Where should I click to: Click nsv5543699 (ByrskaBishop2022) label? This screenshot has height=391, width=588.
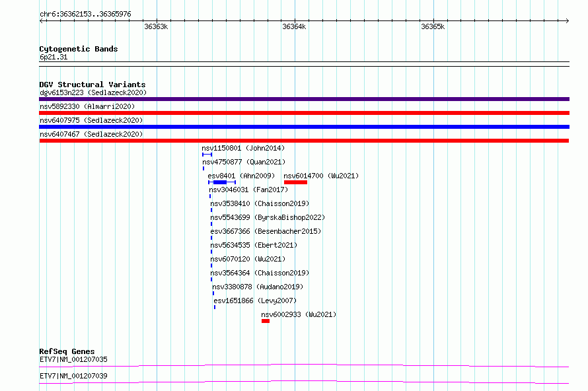(268, 217)
